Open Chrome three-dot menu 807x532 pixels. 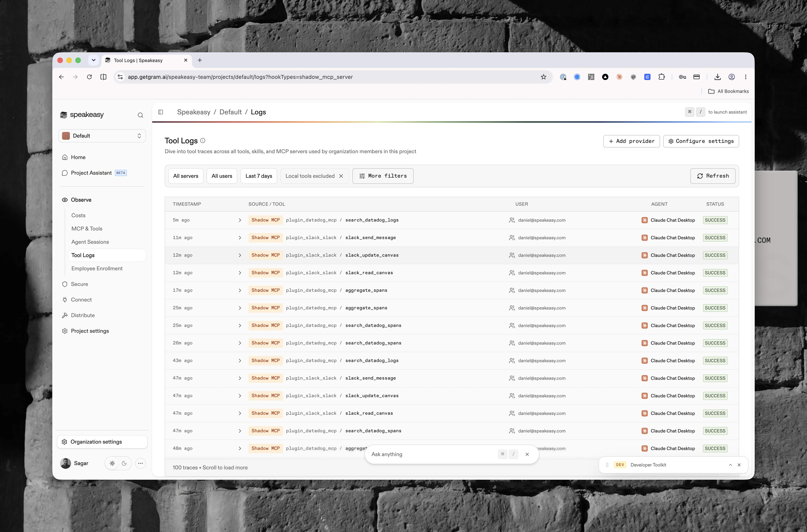(745, 77)
